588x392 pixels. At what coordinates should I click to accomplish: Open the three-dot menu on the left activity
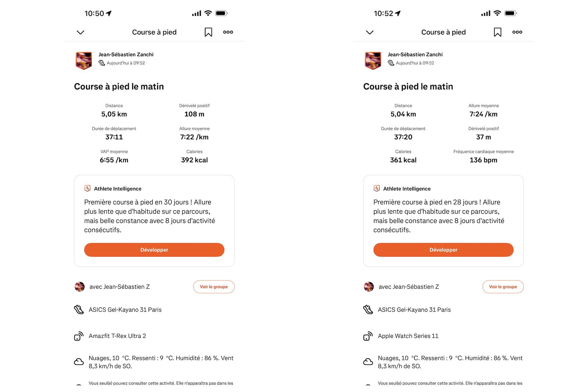(x=228, y=32)
